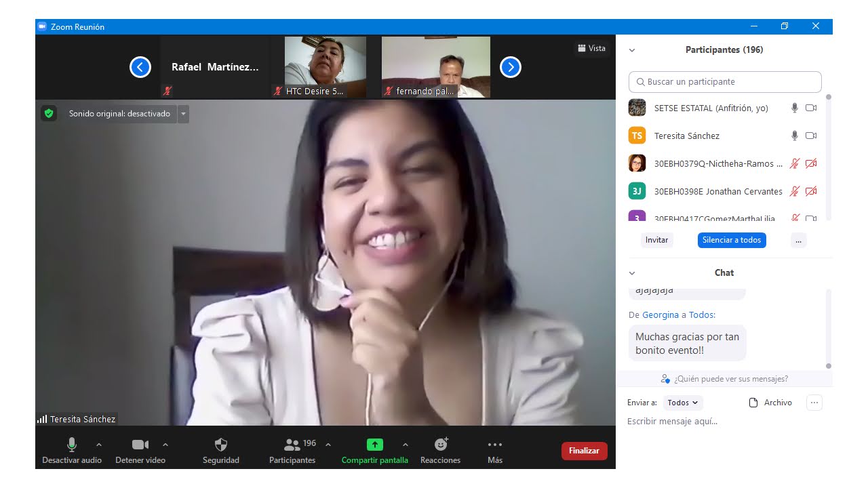
Task: Click the Archivo file button
Action: pyautogui.click(x=770, y=403)
